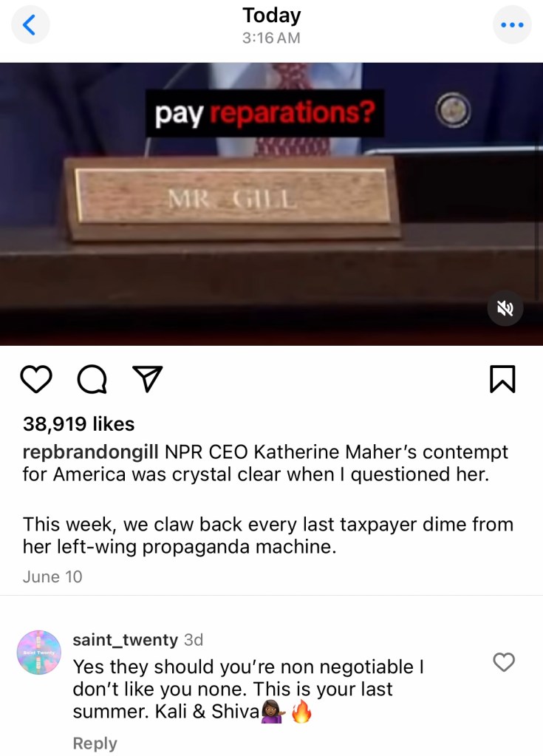Like the post with the heart icon
Screen dimensions: 543x756
[x=37, y=379]
